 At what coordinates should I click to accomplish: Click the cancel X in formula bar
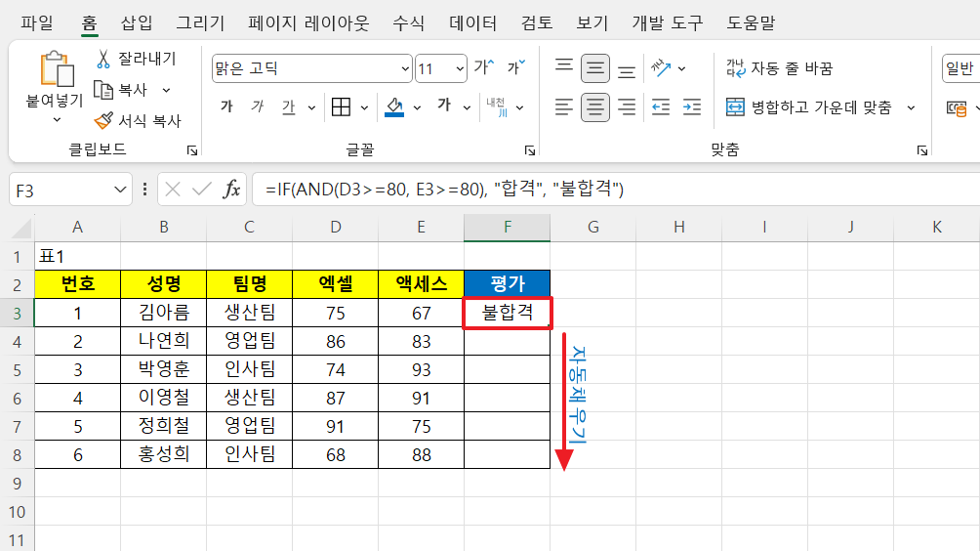pos(173,189)
